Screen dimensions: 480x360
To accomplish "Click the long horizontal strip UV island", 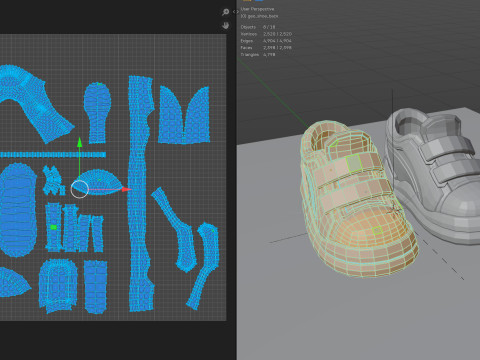I will (53, 155).
